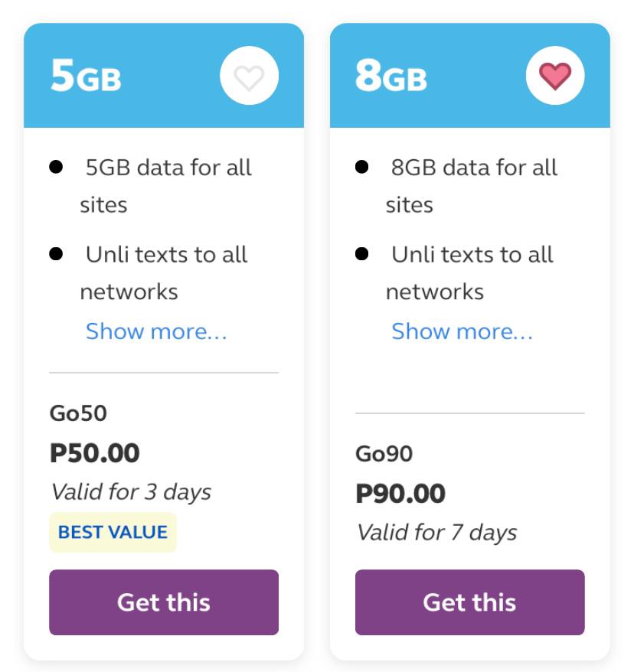634x672 pixels.
Task: Click the Go90 plan name
Action: coord(384,454)
